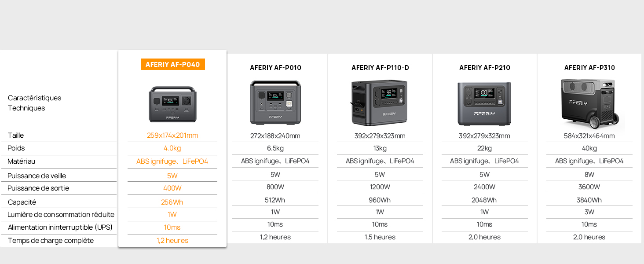Click the 1200W output value

tap(380, 187)
